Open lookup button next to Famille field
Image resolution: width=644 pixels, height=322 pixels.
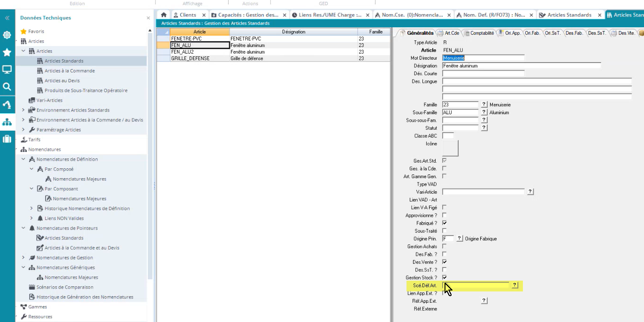click(484, 104)
